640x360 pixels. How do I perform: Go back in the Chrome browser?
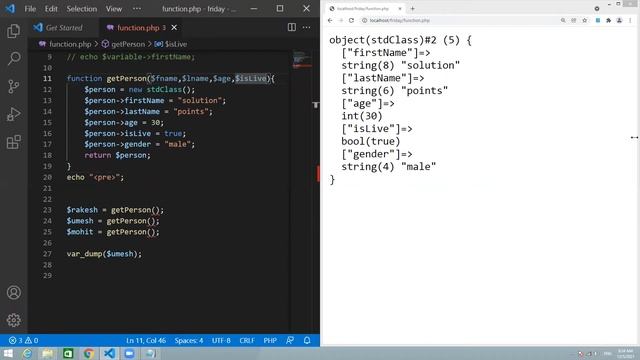(330, 20)
